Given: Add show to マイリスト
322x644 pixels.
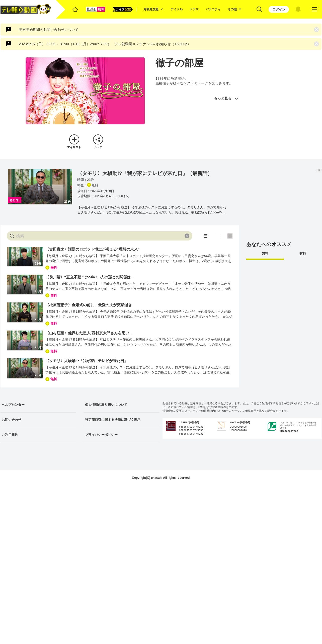Looking at the screenshot, I should (74, 142).
